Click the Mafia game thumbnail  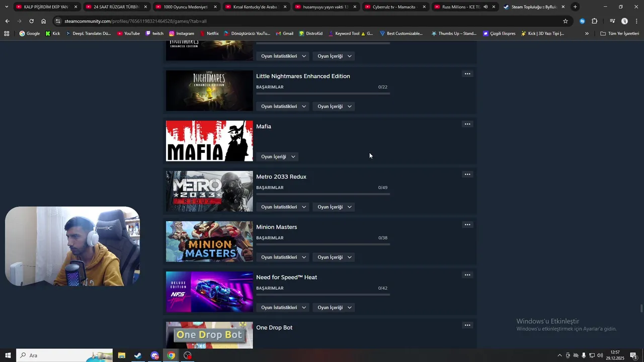point(209,141)
